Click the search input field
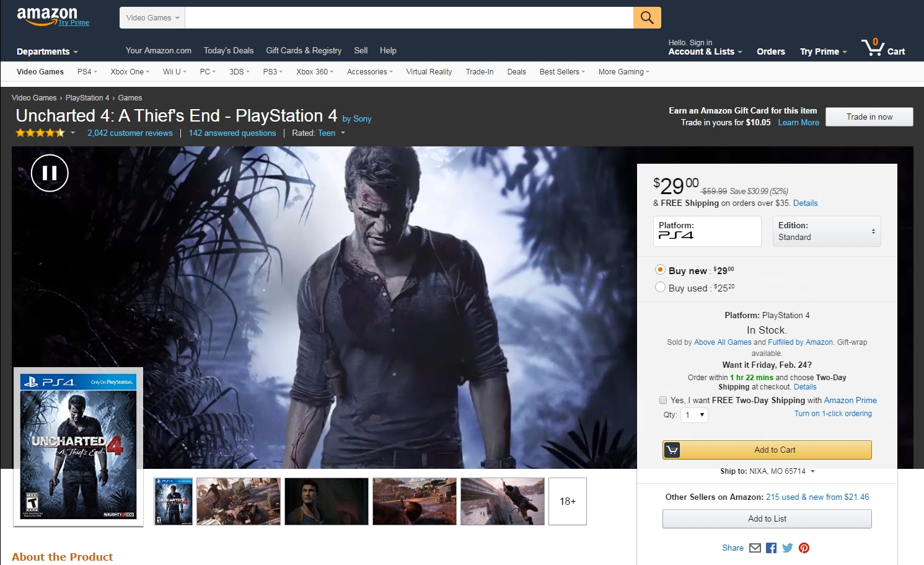 (x=409, y=17)
